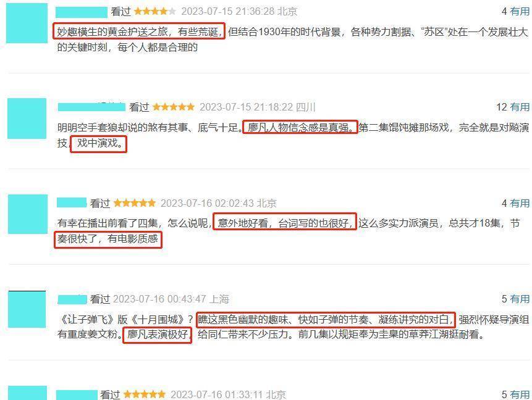This screenshot has height=400, width=532.
Task: Open the last reviewer's avatar at the bottom
Action: 27,393
